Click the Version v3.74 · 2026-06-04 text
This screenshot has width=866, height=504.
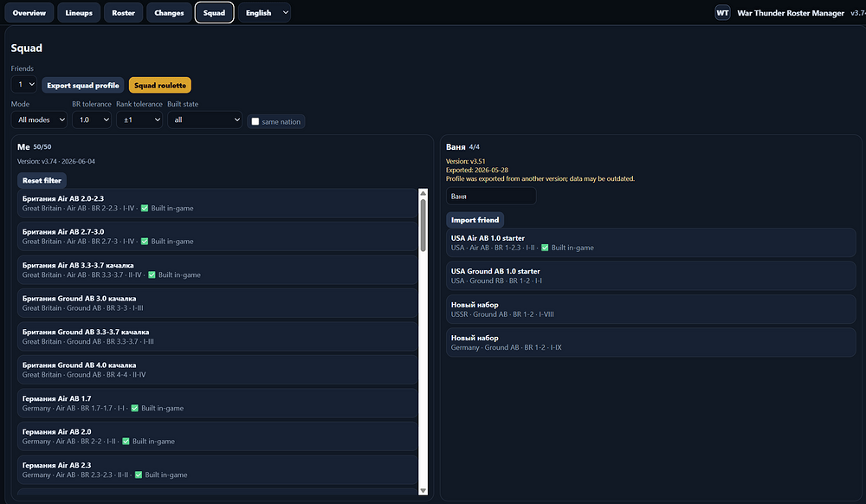pyautogui.click(x=55, y=161)
